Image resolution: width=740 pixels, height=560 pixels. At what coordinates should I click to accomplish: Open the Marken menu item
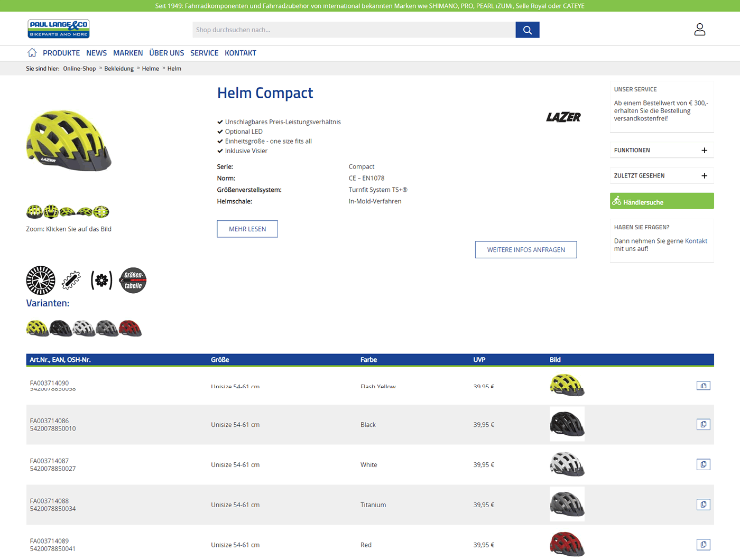(x=128, y=53)
